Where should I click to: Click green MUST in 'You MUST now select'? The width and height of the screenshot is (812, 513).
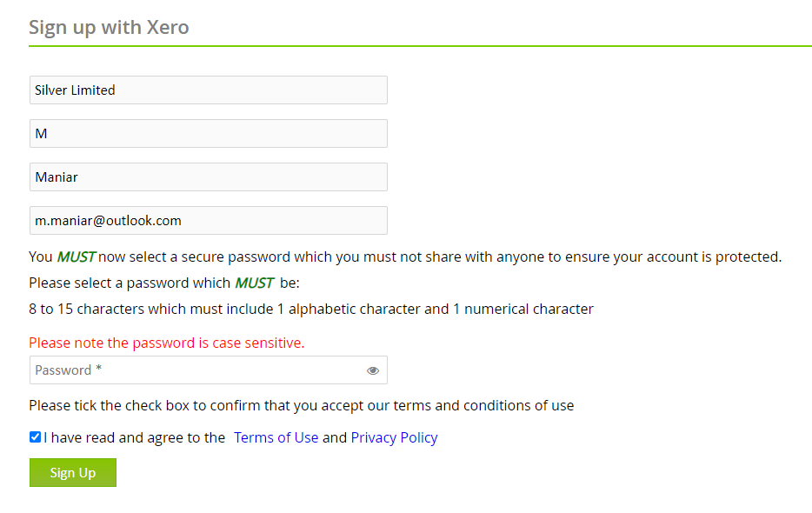point(76,257)
